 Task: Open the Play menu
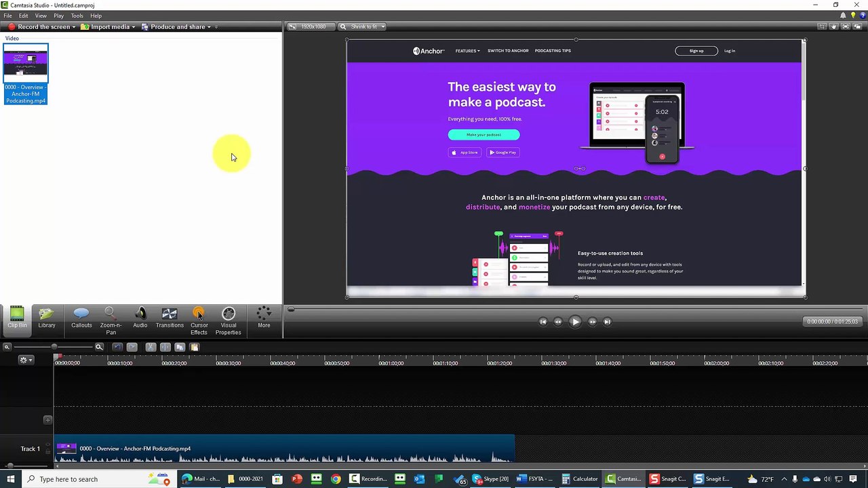(x=59, y=16)
